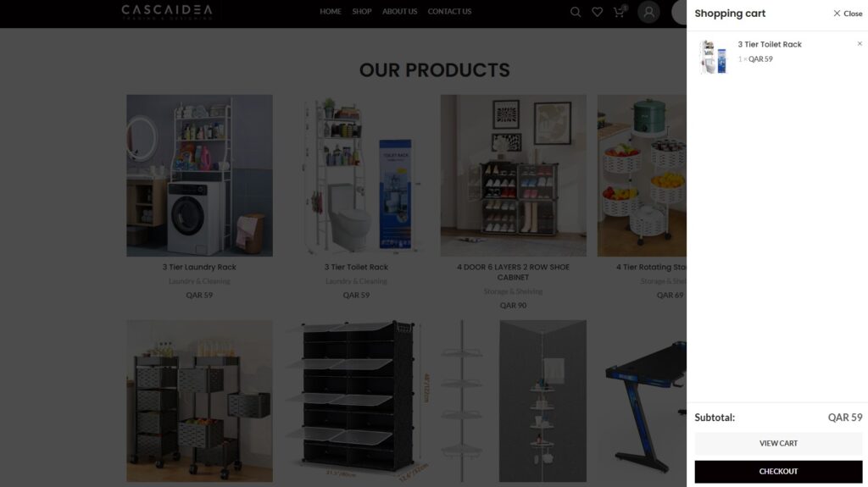Click the Cascaidea logo
Screen dimensions: 868x487
[167, 12]
